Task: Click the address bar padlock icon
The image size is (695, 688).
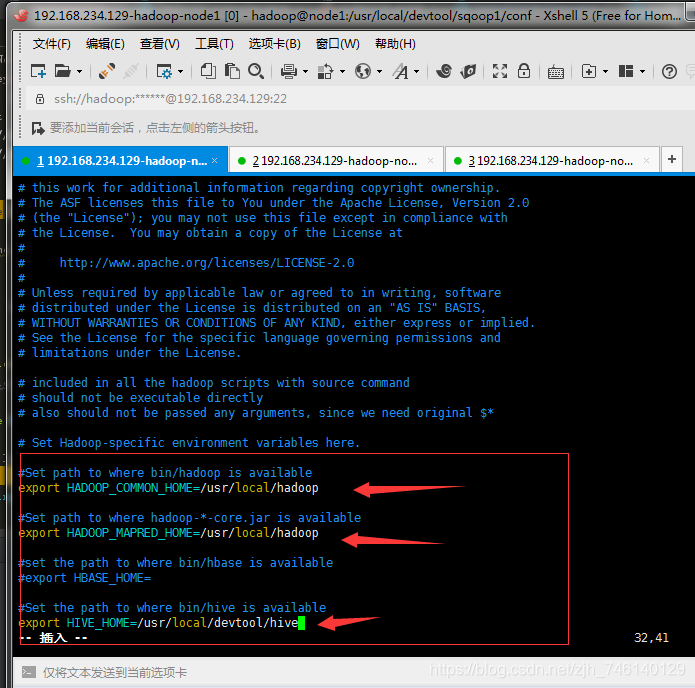Action: (x=40, y=98)
